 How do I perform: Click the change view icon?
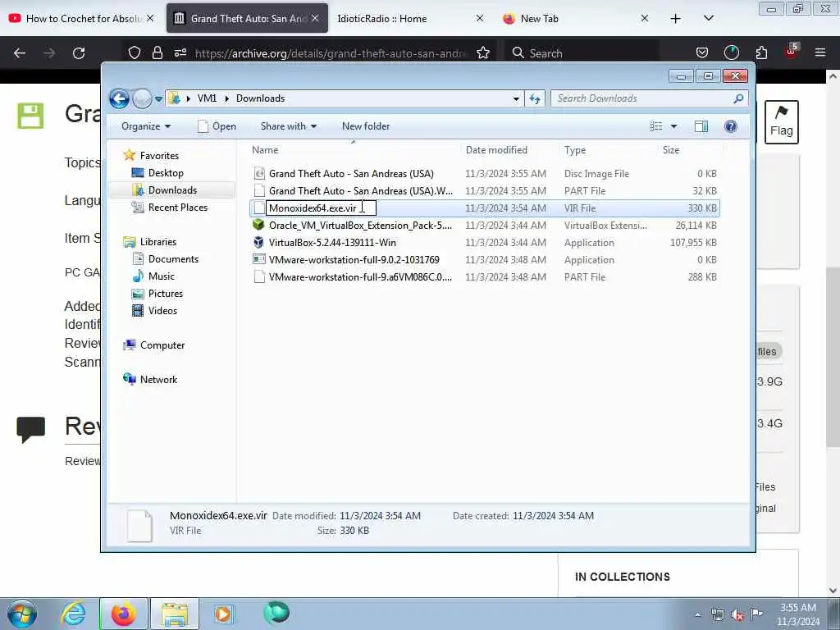coord(656,126)
